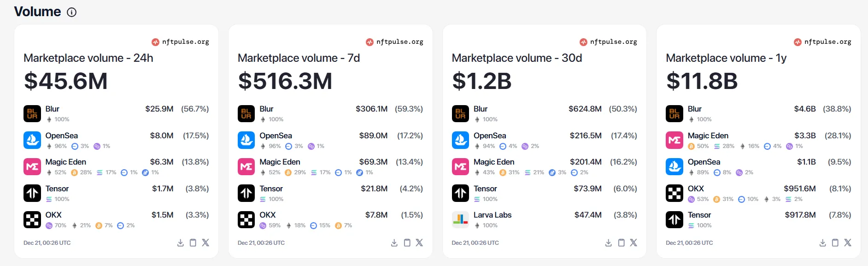
Task: Click the info icon beside Volume heading
Action: click(x=72, y=12)
